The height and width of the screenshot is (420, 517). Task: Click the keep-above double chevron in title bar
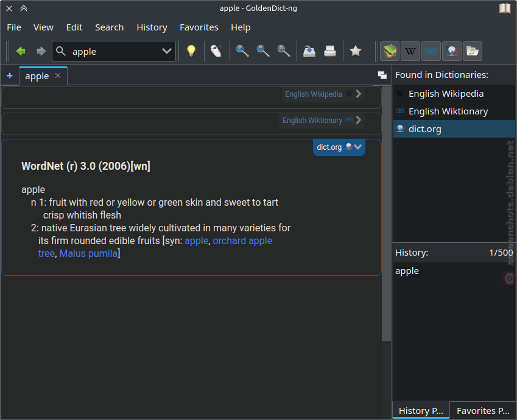[x=24, y=9]
